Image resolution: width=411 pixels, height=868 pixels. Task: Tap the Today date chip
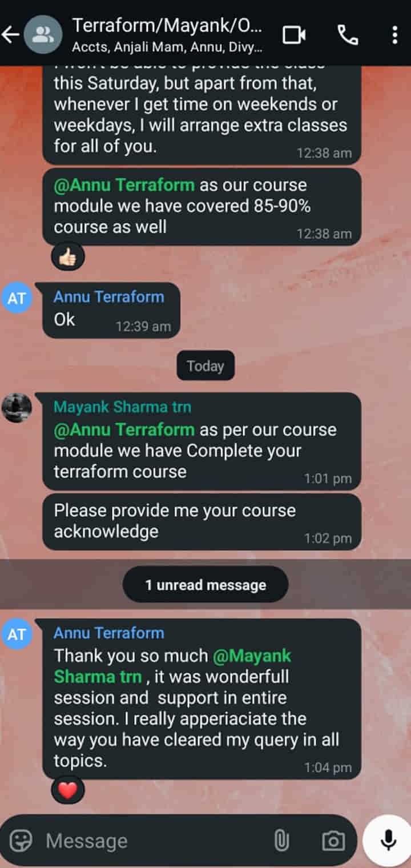pos(205,365)
